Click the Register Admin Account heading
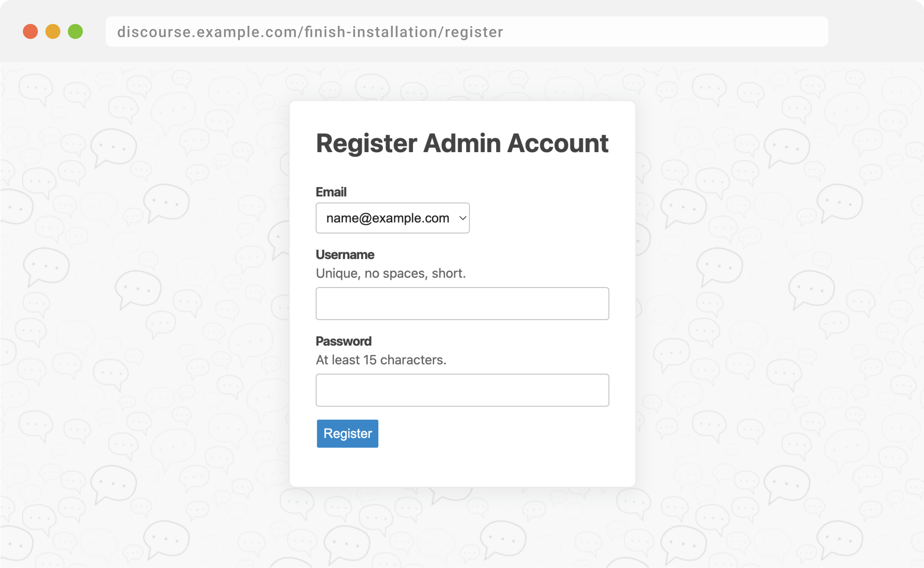The width and height of the screenshot is (924, 568). pos(462,143)
